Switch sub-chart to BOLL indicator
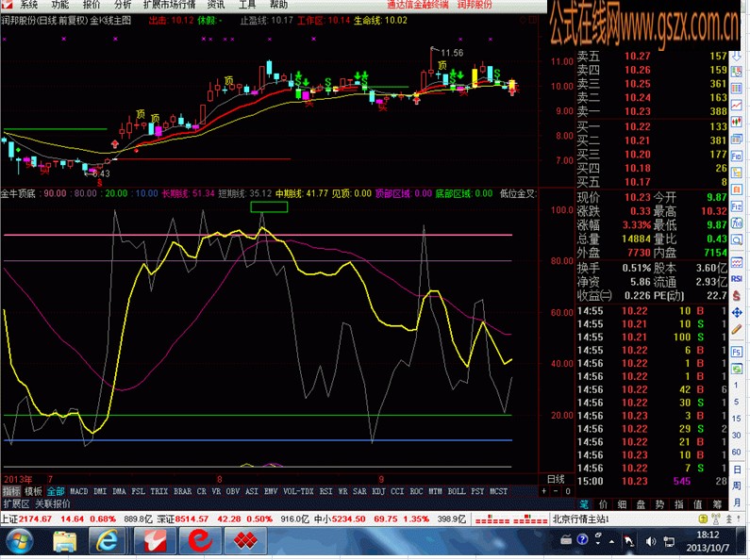Image resolution: width=750 pixels, height=560 pixels. coord(457,491)
